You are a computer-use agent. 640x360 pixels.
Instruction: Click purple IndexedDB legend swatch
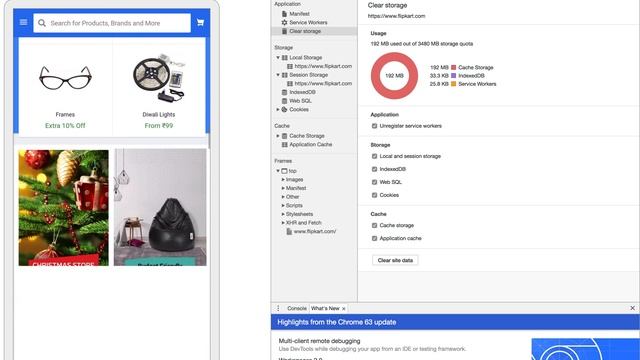(453, 76)
